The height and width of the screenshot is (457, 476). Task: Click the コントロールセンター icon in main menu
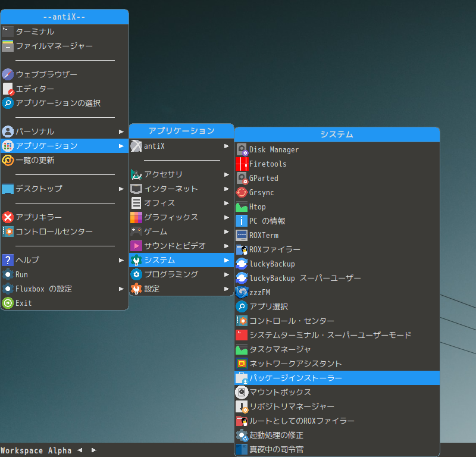coord(8,231)
